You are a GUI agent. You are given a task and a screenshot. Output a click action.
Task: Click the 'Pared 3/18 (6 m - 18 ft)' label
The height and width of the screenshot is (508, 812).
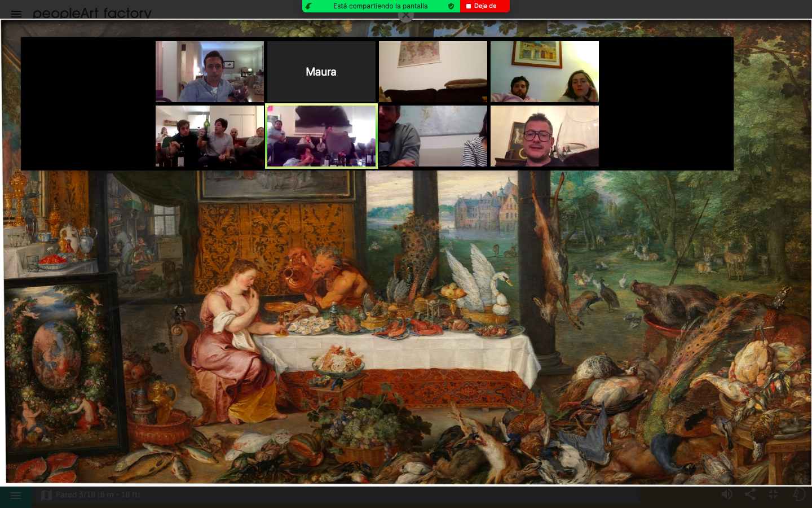(98, 495)
